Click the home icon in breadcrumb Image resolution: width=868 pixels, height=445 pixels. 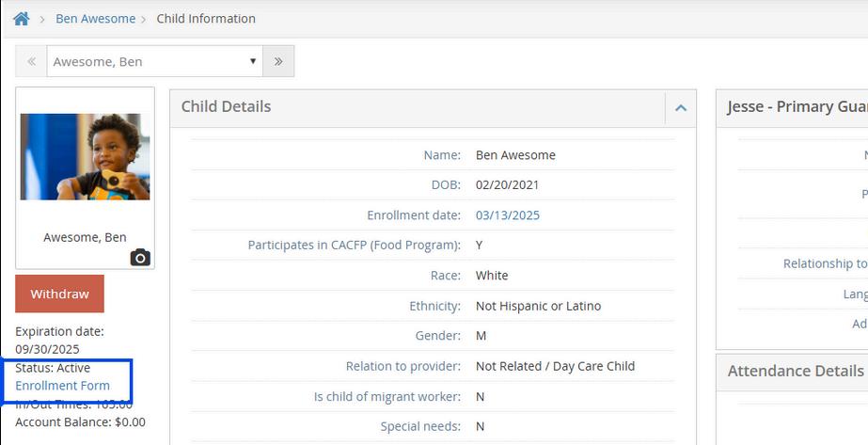click(21, 19)
